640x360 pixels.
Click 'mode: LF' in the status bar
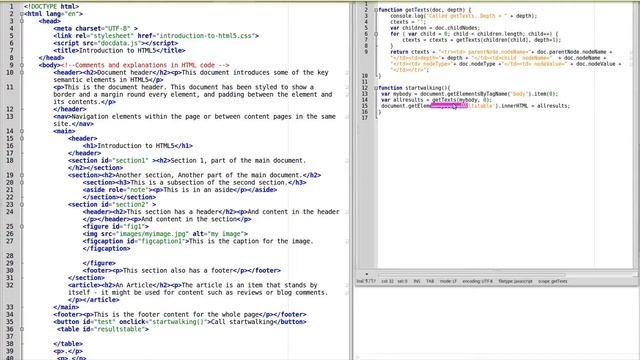[448, 282]
